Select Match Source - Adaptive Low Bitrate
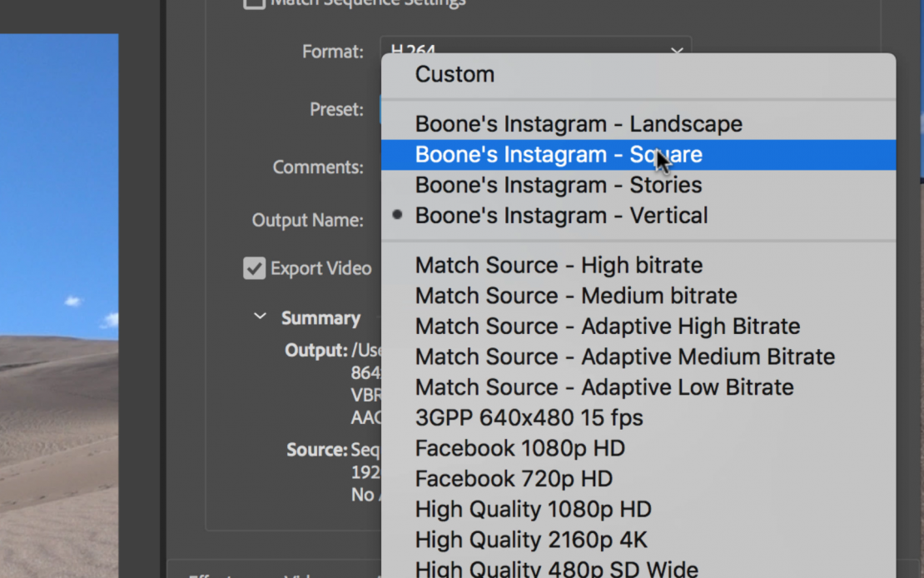The height and width of the screenshot is (578, 924). [x=604, y=387]
